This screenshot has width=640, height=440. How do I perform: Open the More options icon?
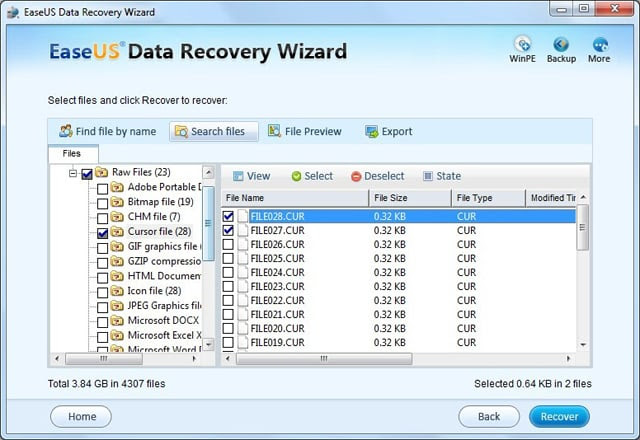pyautogui.click(x=600, y=44)
